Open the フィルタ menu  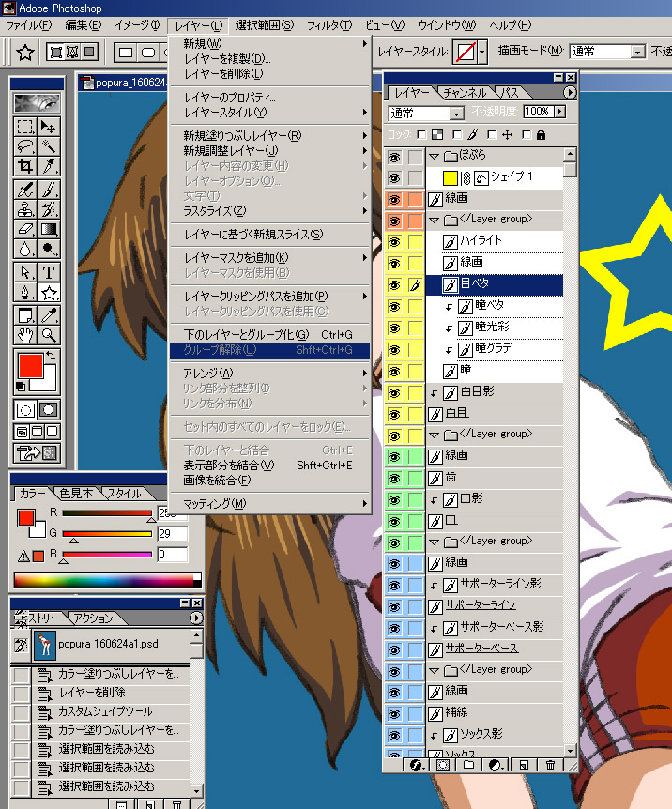[329, 25]
